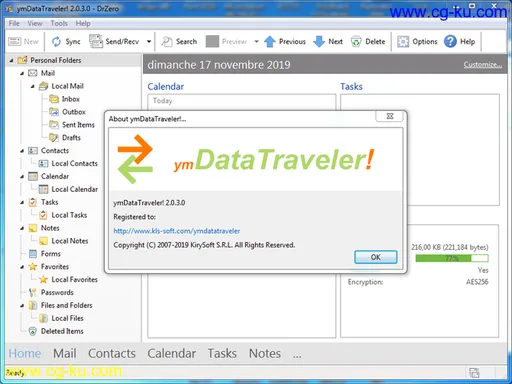Click the Local Tasks clipboard icon
Viewport: 512px width, 384px height.
pyautogui.click(x=43, y=215)
